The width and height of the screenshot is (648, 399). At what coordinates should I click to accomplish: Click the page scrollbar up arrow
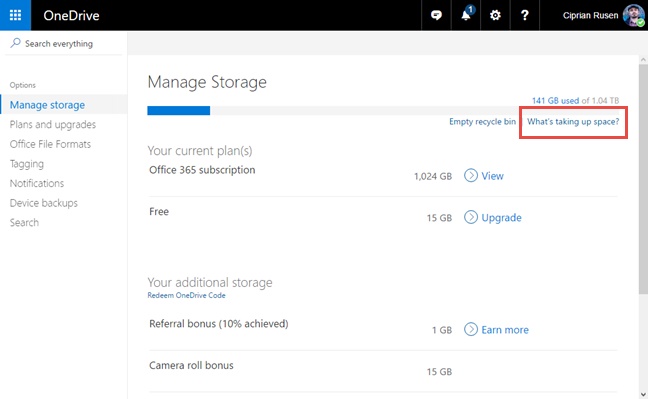(643, 60)
